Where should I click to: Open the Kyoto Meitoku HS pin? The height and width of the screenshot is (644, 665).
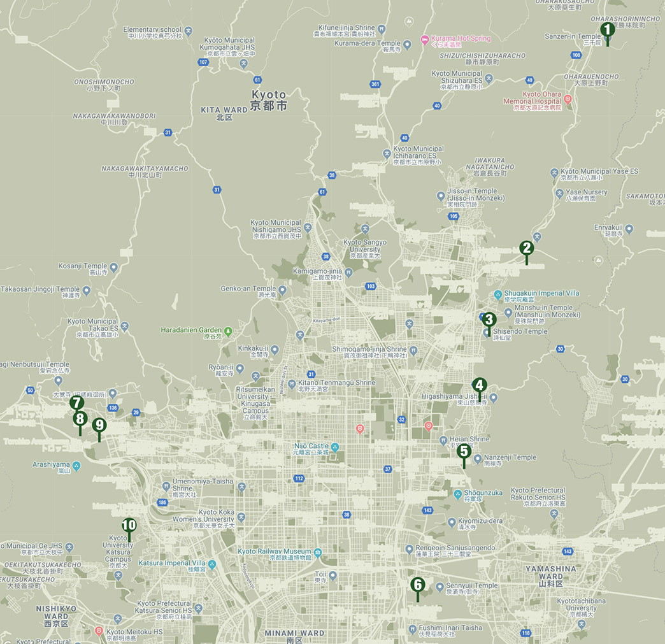99,631
